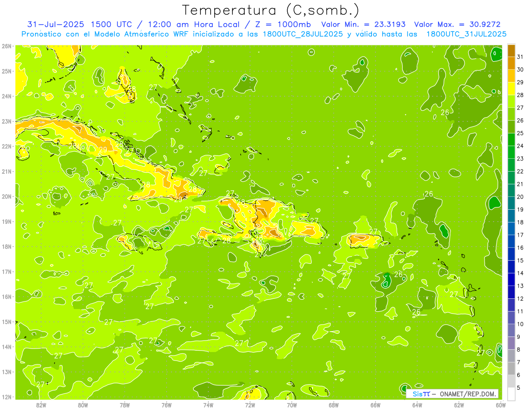Click the "1800UTC_31JUL2025" valid-until time

(466, 34)
